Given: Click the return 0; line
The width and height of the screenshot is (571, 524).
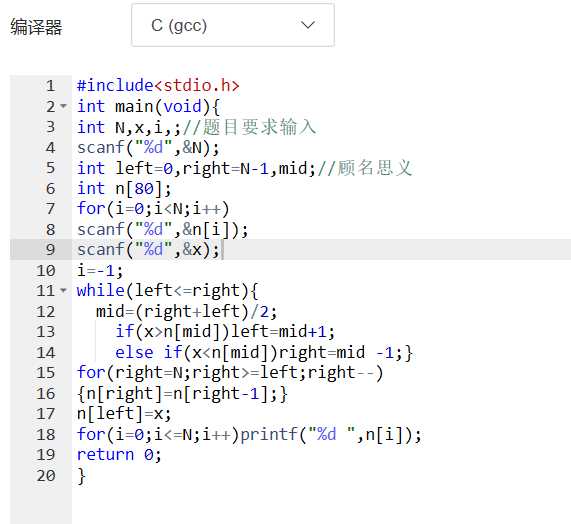Looking at the screenshot, I should 119,454.
